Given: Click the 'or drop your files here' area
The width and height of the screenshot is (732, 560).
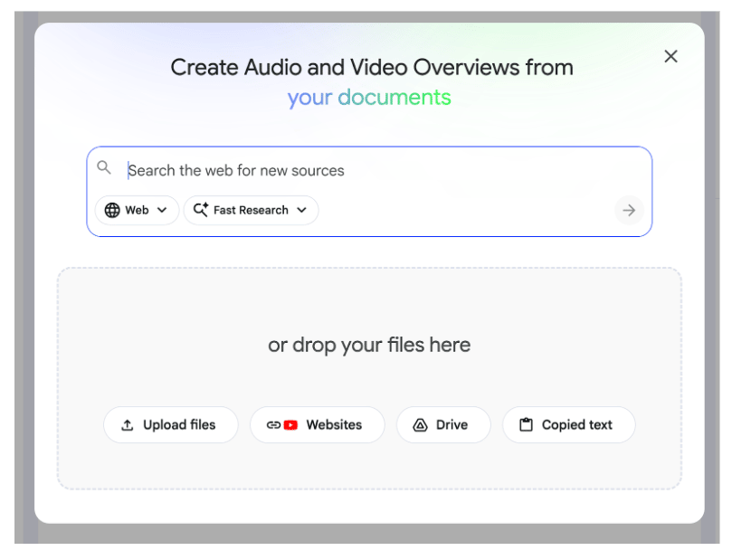Looking at the screenshot, I should point(369,345).
